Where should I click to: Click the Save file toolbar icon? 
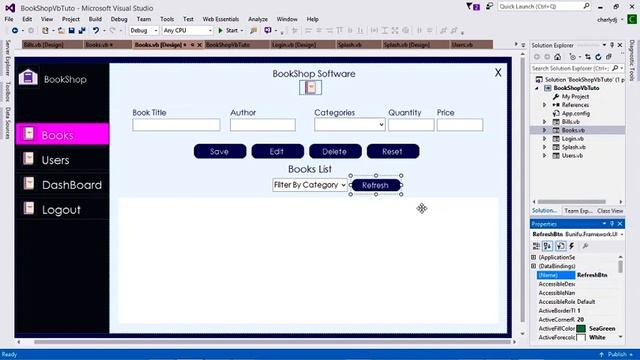click(71, 31)
